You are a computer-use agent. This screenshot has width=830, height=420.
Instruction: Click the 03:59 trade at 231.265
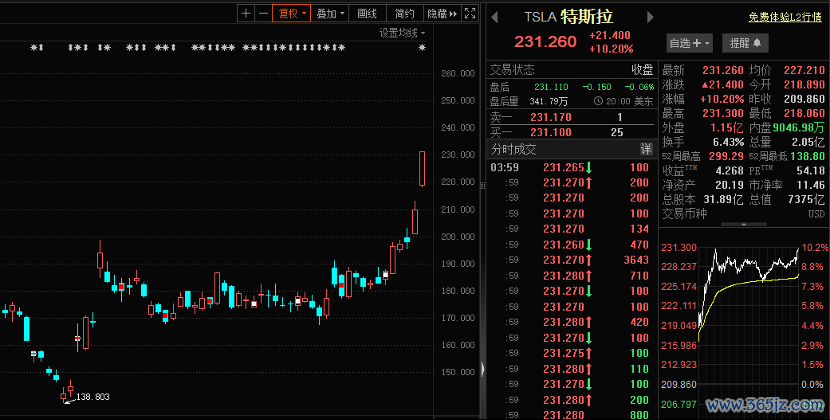(571, 167)
